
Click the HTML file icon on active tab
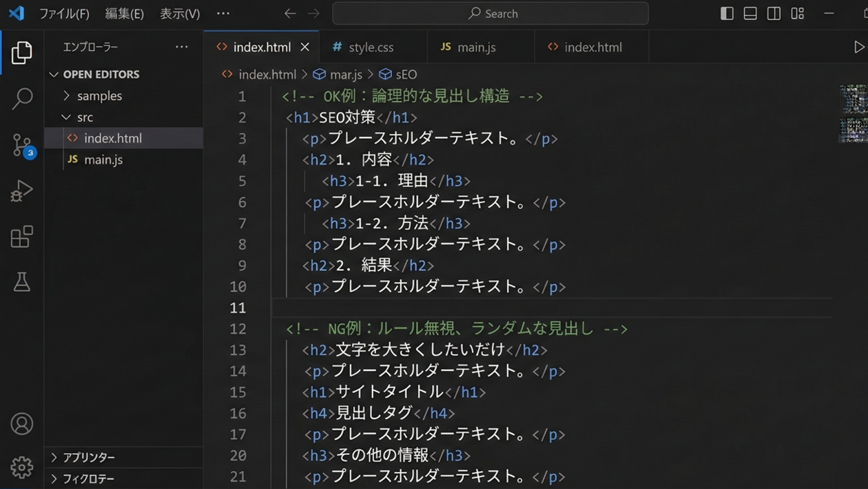[x=221, y=47]
